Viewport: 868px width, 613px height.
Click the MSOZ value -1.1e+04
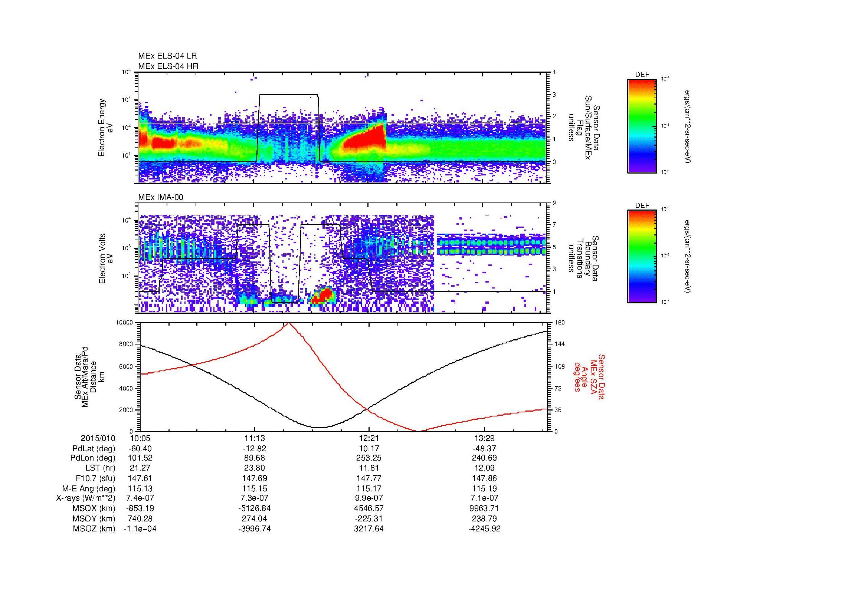[x=140, y=529]
